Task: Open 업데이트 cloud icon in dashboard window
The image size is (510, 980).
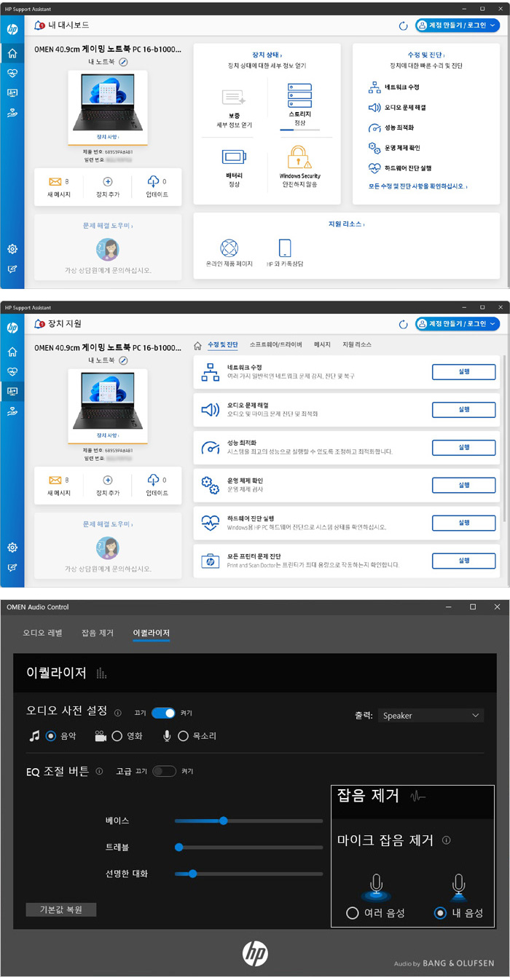Action: tap(153, 182)
